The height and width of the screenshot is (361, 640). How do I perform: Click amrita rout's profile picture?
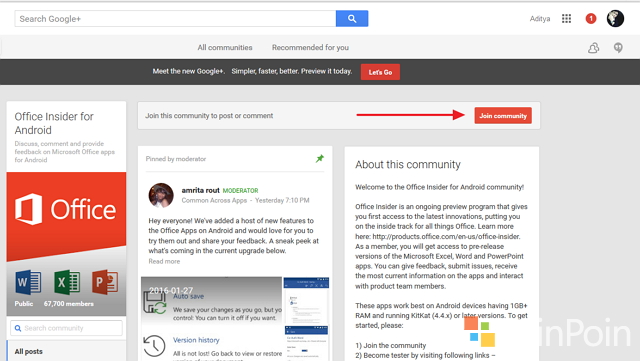coord(161,196)
